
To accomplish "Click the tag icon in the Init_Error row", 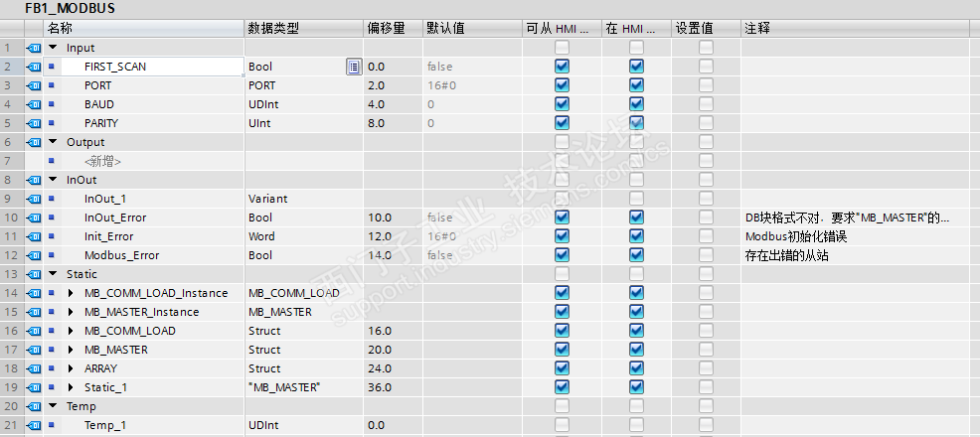I will click(x=34, y=236).
